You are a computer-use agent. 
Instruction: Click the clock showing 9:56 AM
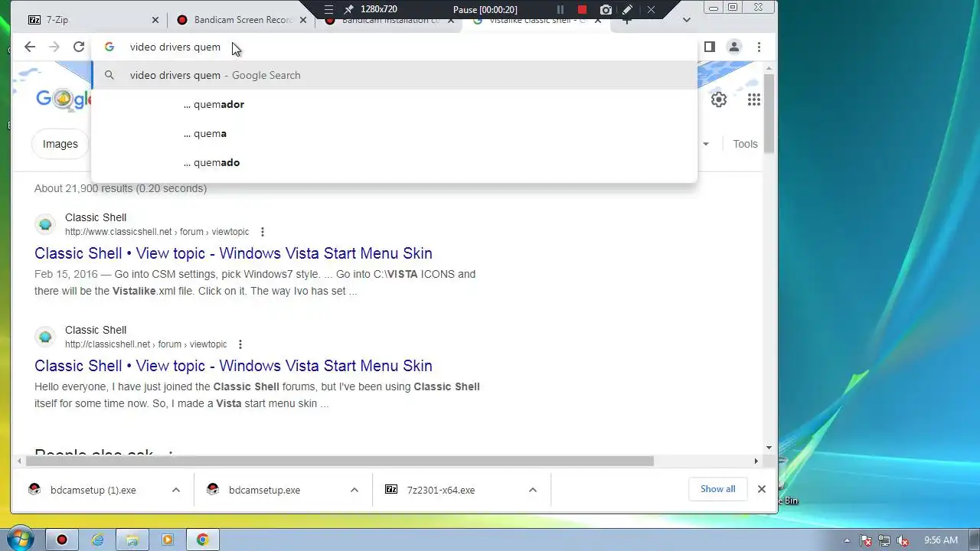[941, 540]
